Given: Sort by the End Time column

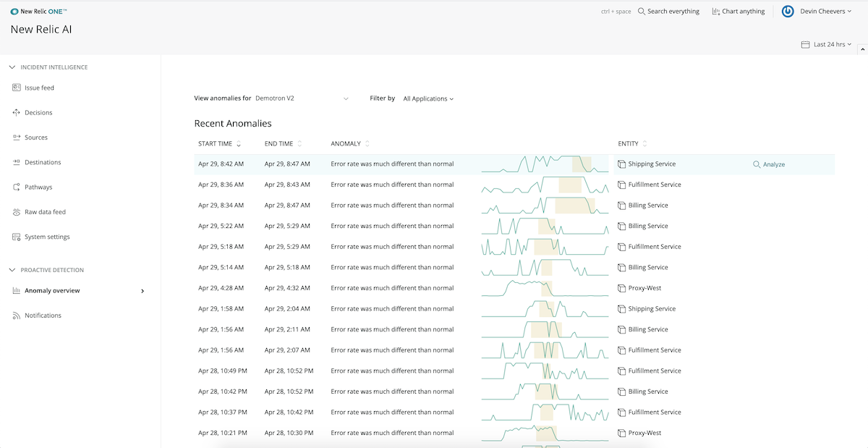Looking at the screenshot, I should tap(284, 143).
